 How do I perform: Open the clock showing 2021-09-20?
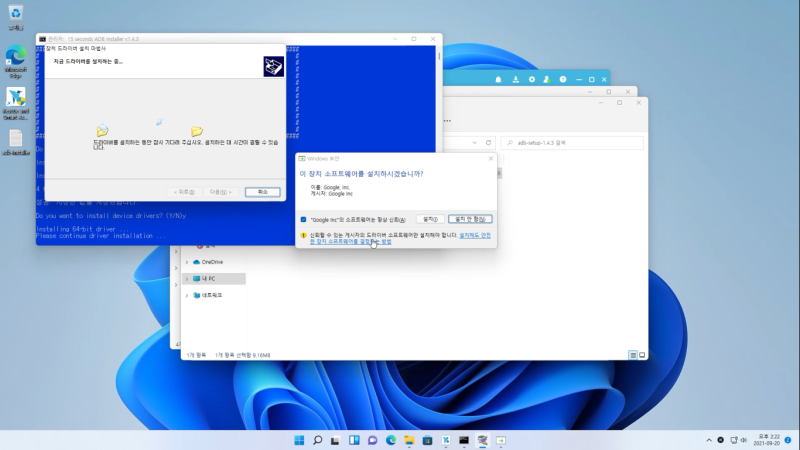(x=769, y=440)
